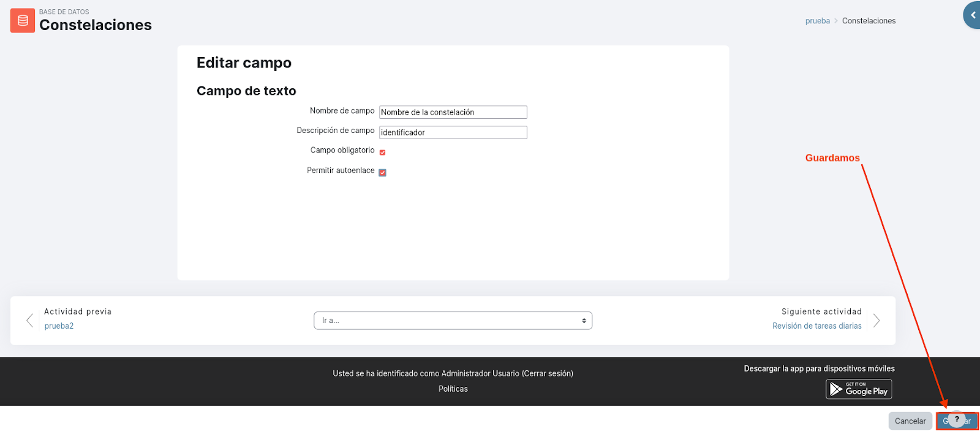Click the Constelaciones page title
The height and width of the screenshot is (431, 980).
(x=96, y=25)
